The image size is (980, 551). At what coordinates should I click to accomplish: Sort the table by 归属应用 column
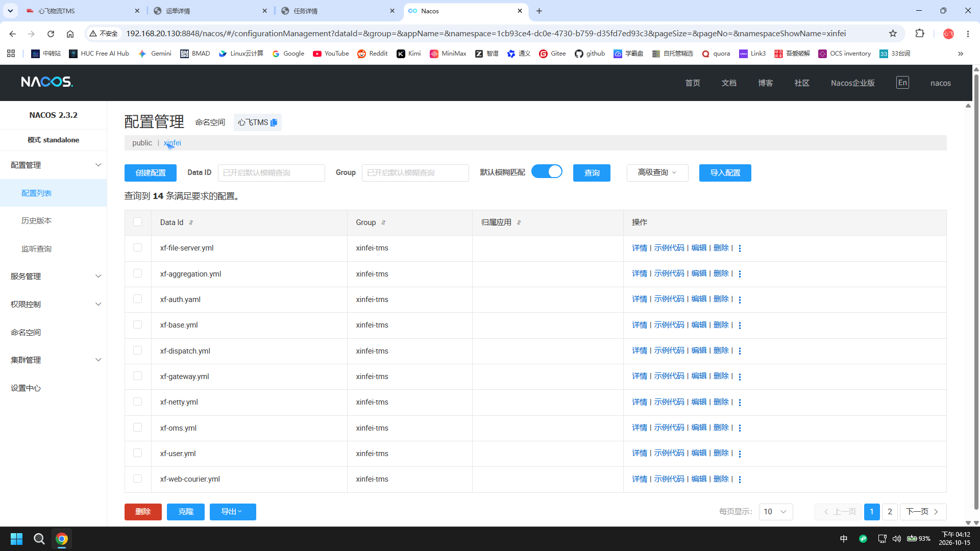[x=519, y=222]
